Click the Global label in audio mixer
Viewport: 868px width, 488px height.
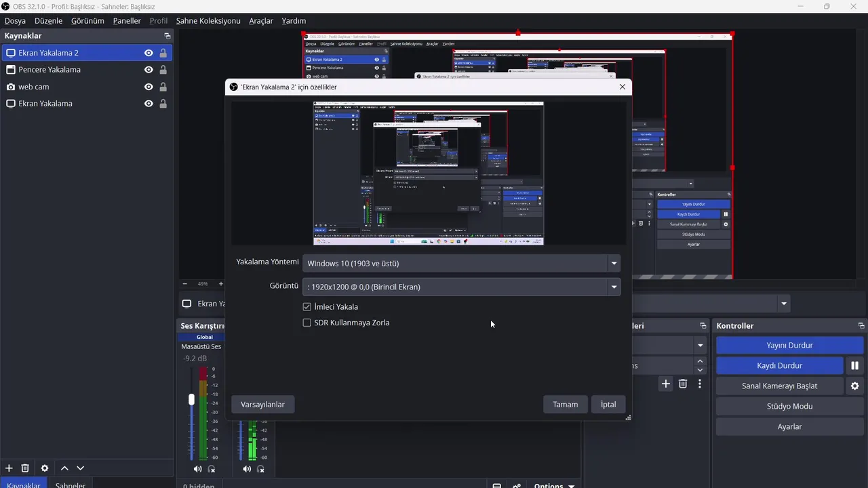[x=205, y=337]
